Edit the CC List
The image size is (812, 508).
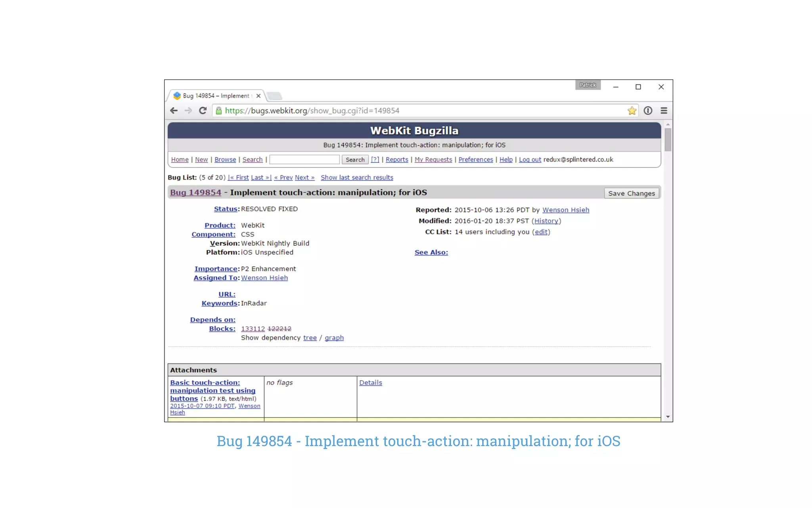point(541,232)
